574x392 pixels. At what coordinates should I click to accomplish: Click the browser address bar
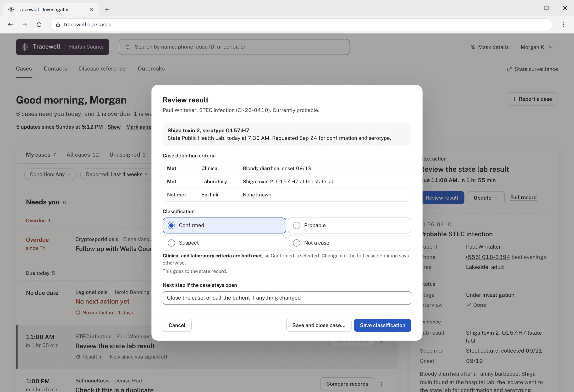pyautogui.click(x=301, y=24)
